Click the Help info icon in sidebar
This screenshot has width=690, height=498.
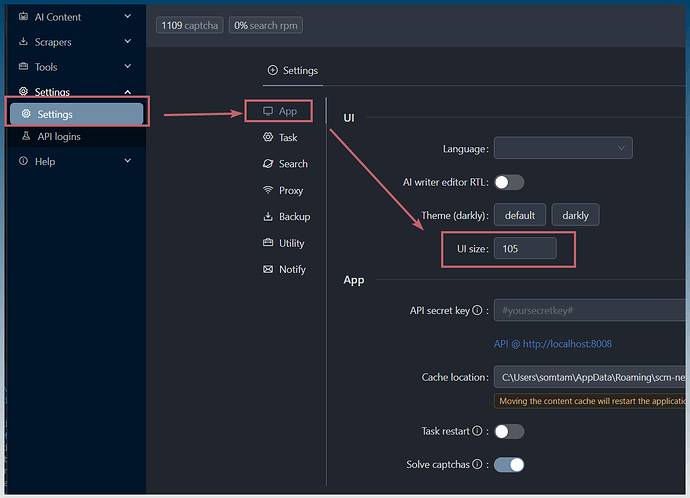click(23, 161)
